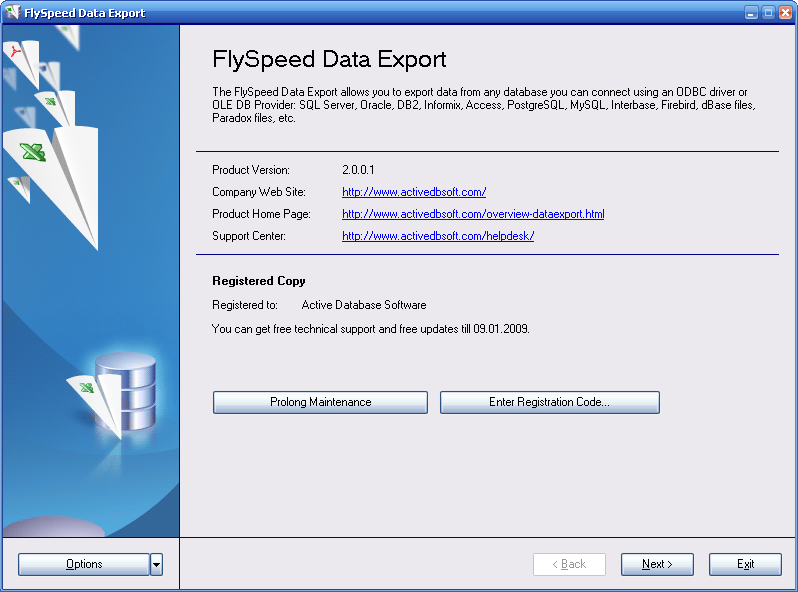The width and height of the screenshot is (798, 592).
Task: Close the FlySpeed Data Export window
Action: (785, 13)
